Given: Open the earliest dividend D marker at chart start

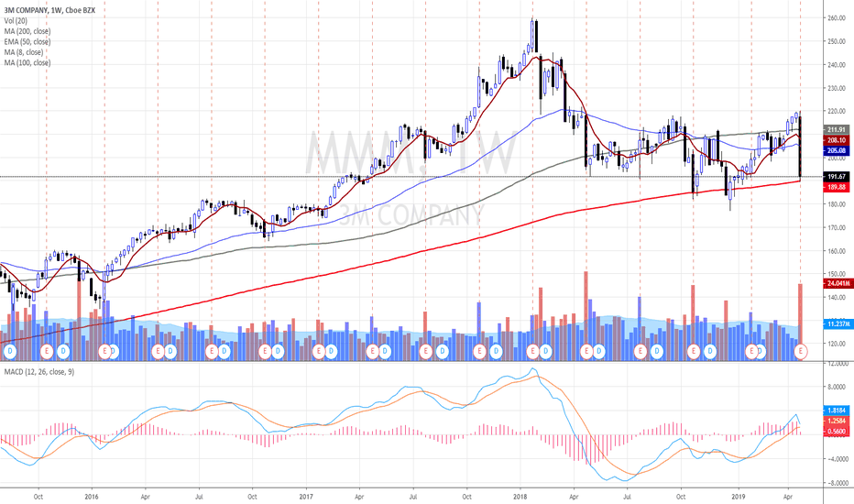Looking at the screenshot, I should pyautogui.click(x=9, y=352).
